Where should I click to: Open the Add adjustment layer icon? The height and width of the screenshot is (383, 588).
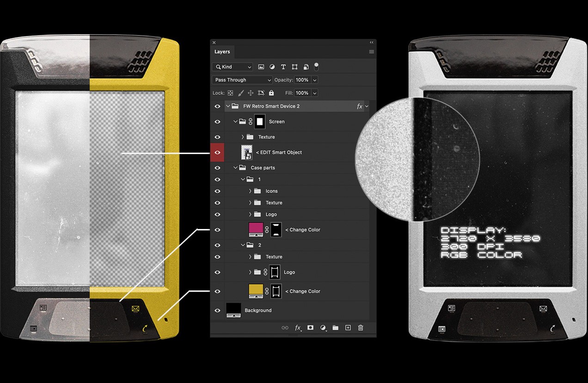pos(322,327)
